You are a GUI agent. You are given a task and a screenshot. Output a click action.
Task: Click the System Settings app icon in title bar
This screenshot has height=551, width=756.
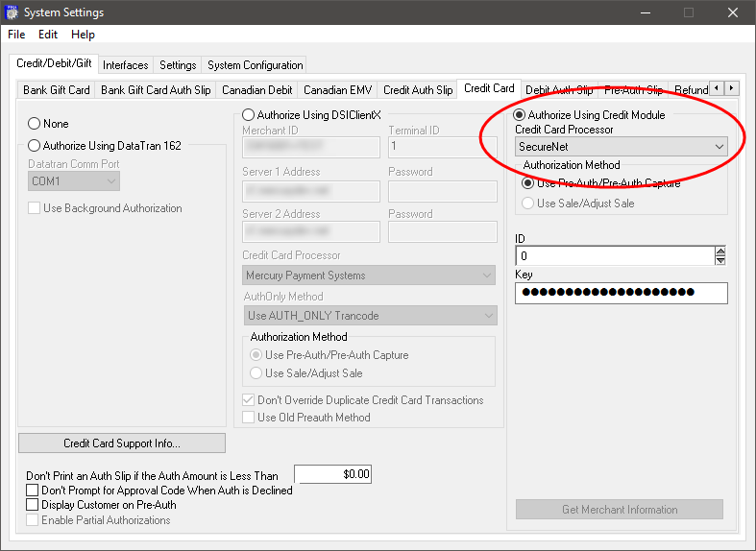pos(12,12)
